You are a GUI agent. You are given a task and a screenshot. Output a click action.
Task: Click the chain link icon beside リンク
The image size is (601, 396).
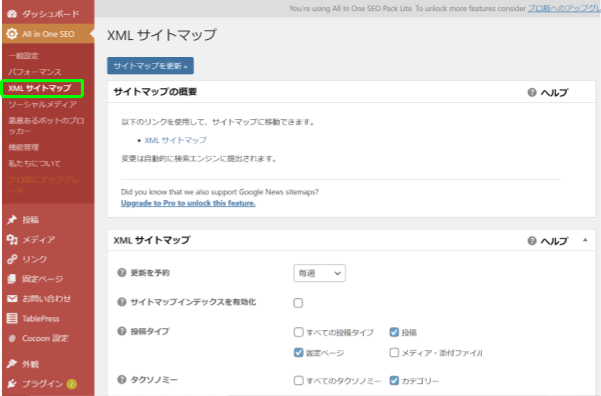(x=12, y=259)
